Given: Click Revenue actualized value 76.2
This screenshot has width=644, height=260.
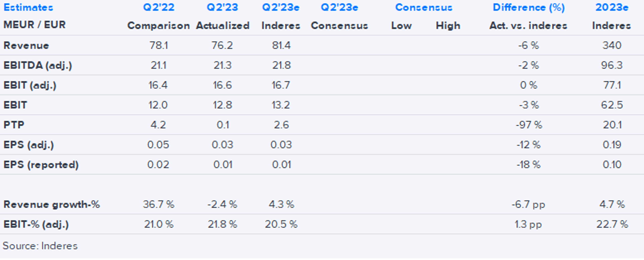Looking at the screenshot, I should [222, 45].
